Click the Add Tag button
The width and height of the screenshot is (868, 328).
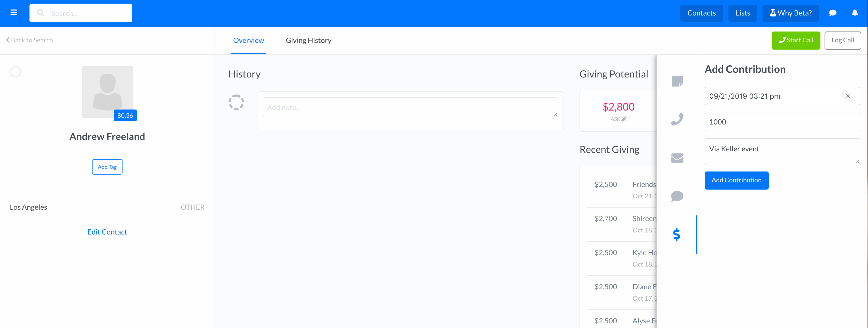coord(107,167)
